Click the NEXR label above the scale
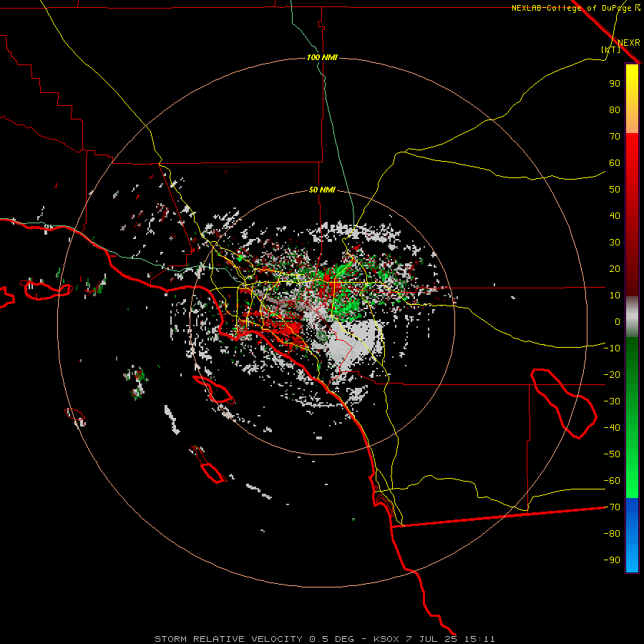Screen dimensions: 644x644 pyautogui.click(x=629, y=43)
